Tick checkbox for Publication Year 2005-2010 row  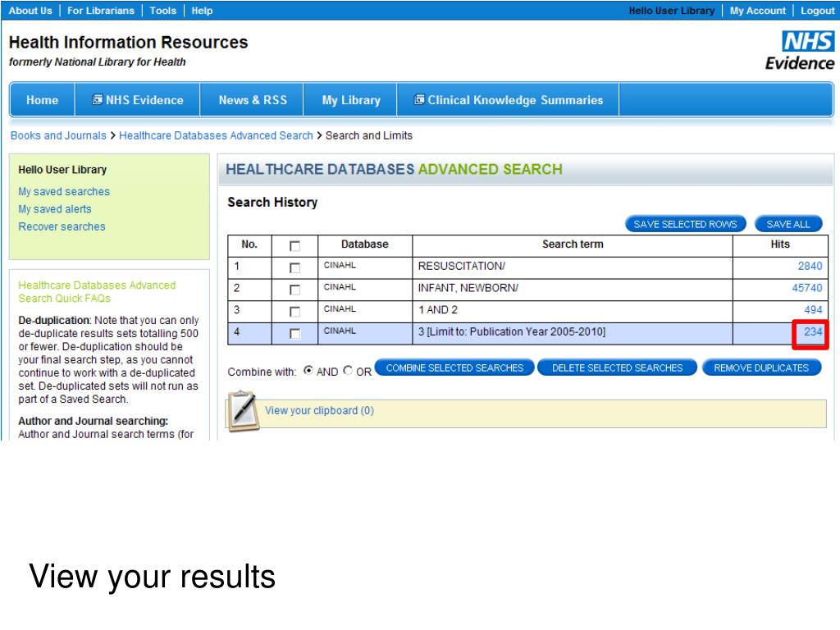click(x=294, y=334)
